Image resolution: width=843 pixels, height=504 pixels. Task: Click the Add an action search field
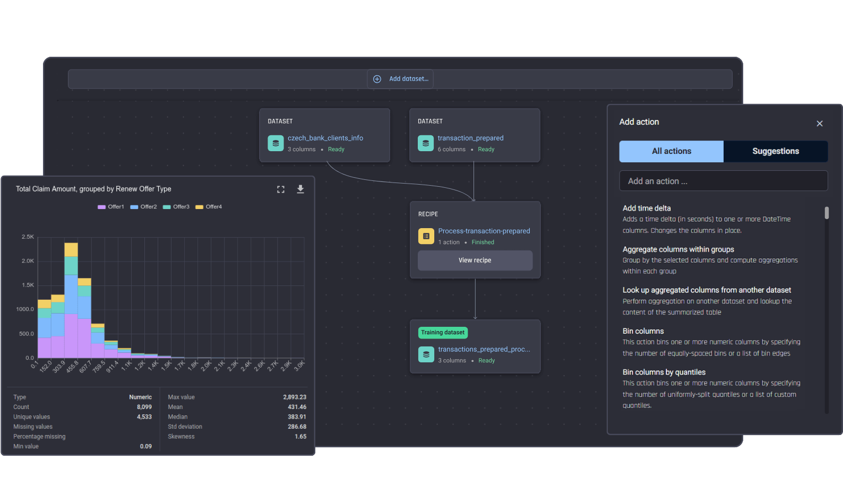pyautogui.click(x=724, y=181)
